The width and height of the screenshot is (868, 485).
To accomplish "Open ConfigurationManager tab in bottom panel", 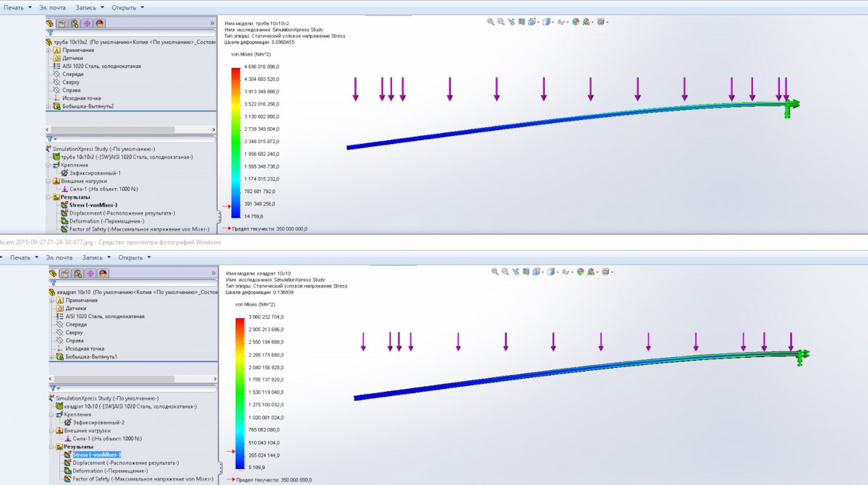I will tap(78, 273).
